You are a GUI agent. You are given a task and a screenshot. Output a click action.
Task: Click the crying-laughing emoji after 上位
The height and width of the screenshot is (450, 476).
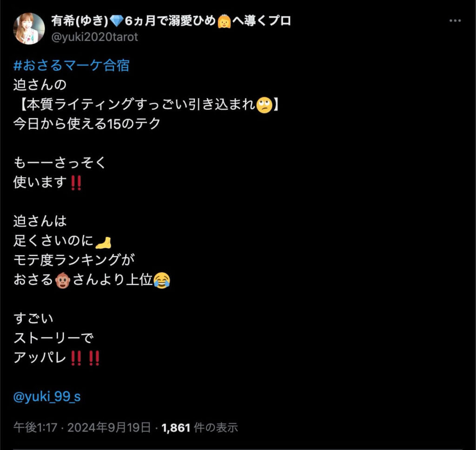pyautogui.click(x=162, y=280)
